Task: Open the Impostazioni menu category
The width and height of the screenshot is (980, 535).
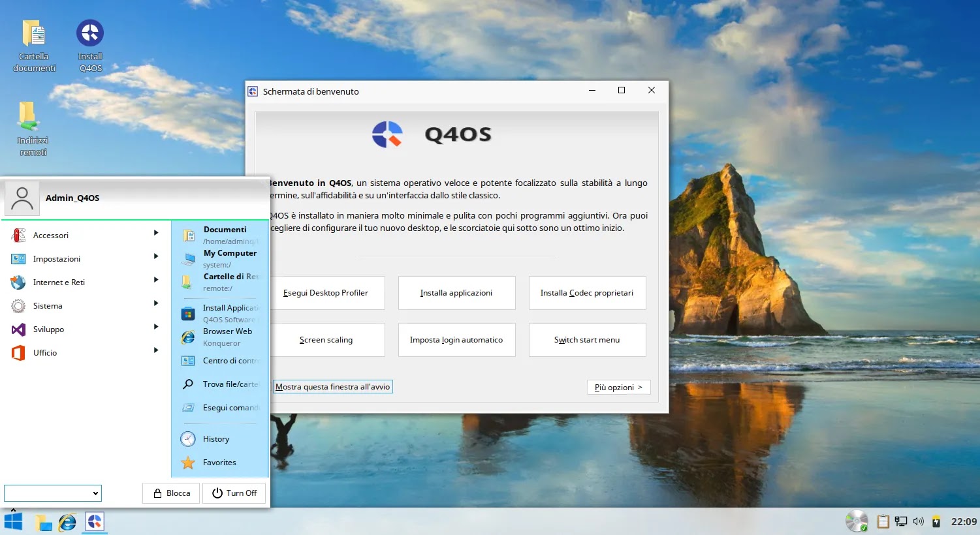Action: 86,259
